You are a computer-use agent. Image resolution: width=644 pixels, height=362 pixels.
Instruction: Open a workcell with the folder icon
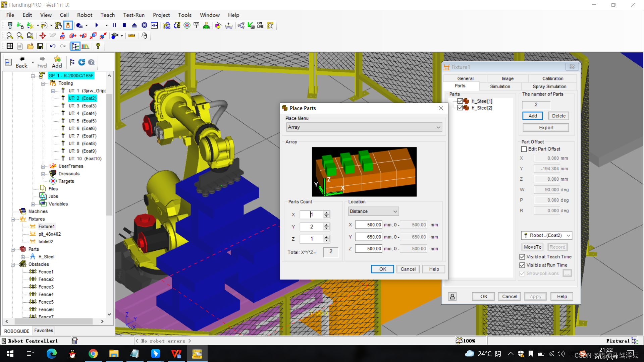(30, 46)
